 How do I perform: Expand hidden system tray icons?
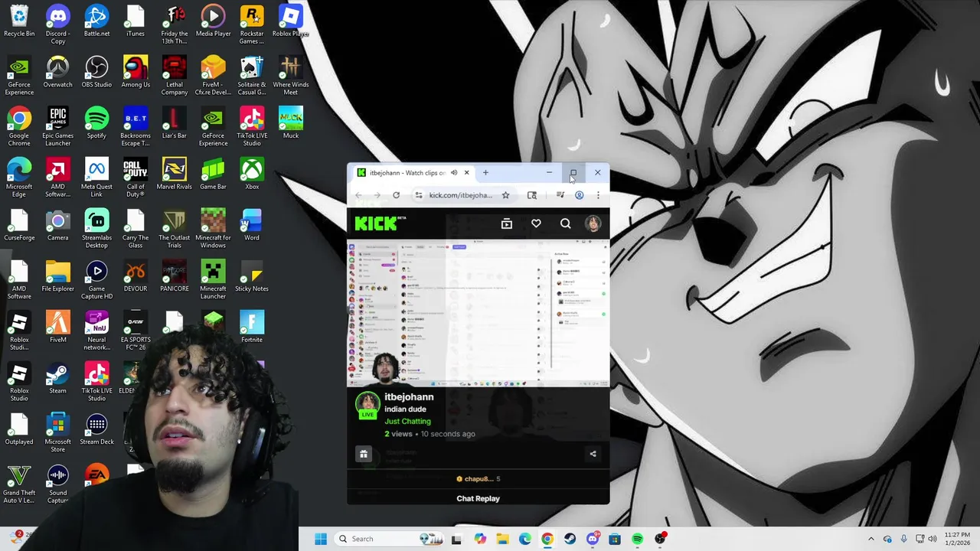point(871,539)
